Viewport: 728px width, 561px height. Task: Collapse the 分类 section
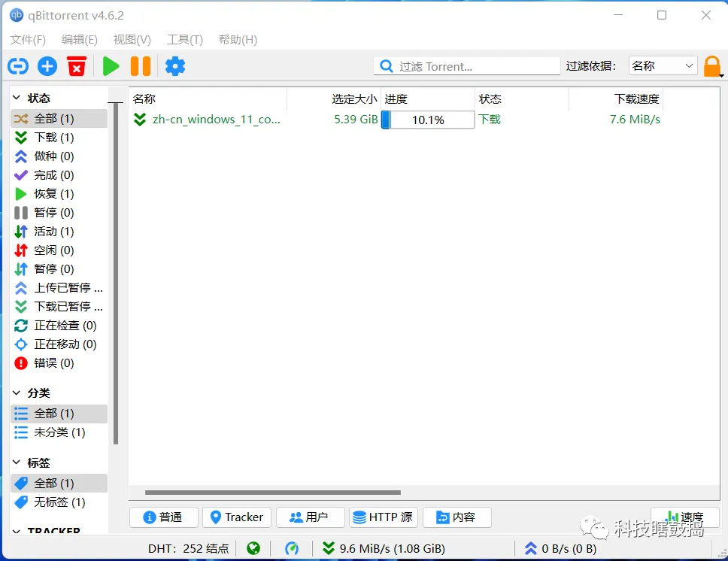pos(17,393)
